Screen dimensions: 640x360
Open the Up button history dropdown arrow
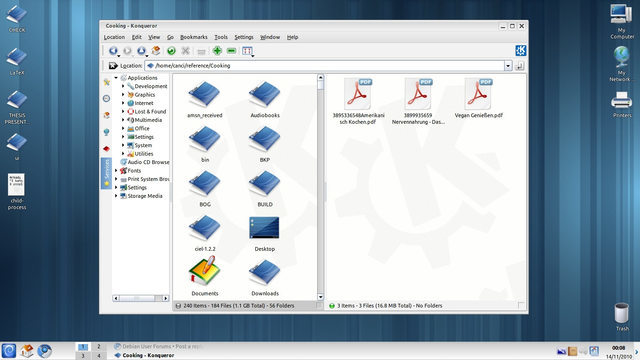pyautogui.click(x=147, y=55)
